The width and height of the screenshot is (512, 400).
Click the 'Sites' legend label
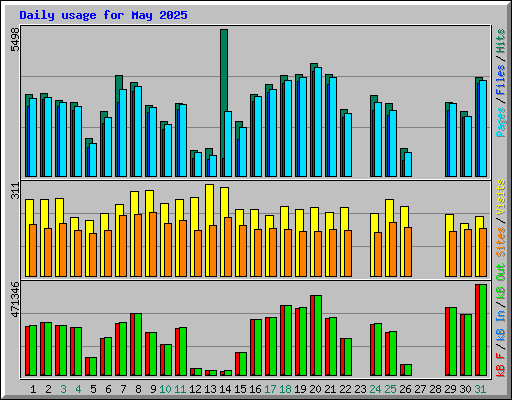point(500,242)
